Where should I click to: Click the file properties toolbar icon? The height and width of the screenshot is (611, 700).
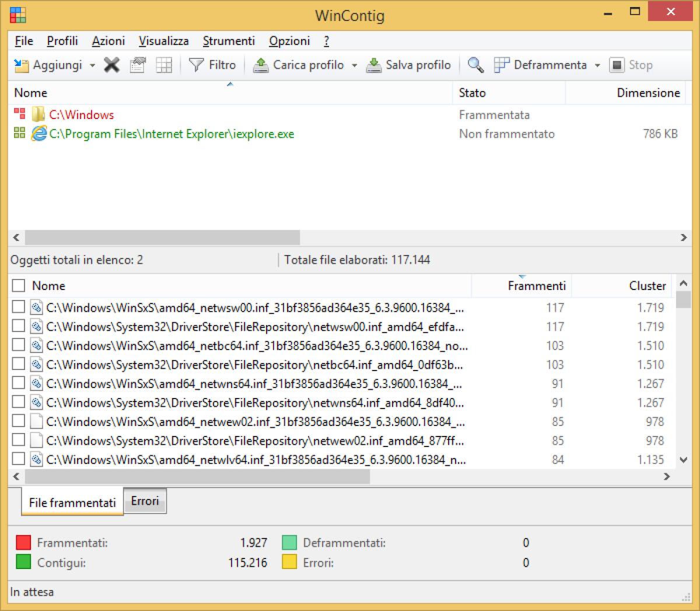point(138,65)
